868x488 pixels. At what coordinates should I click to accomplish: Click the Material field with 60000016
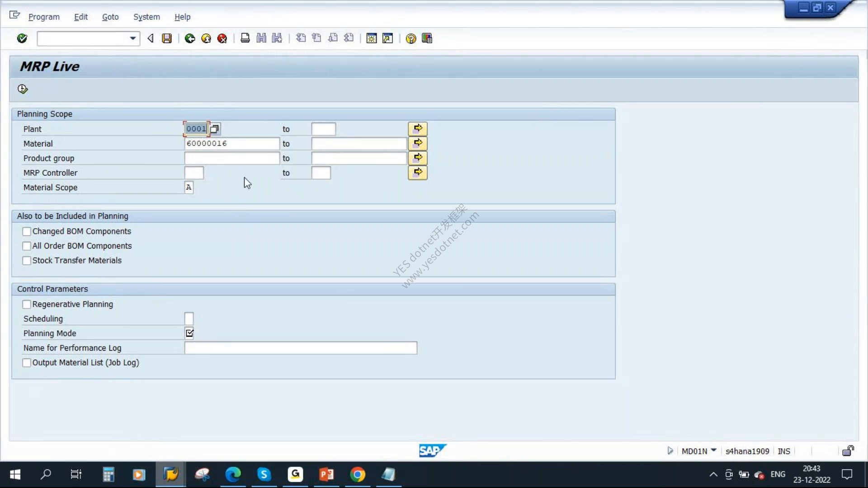(x=232, y=144)
